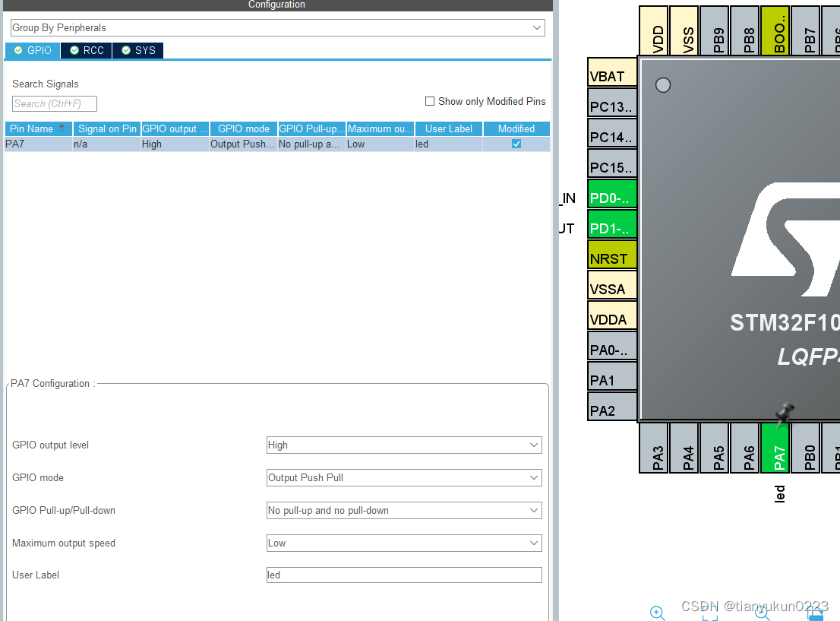840x621 pixels.
Task: Toggle the Modified checkbox for PA7 row
Action: [516, 144]
